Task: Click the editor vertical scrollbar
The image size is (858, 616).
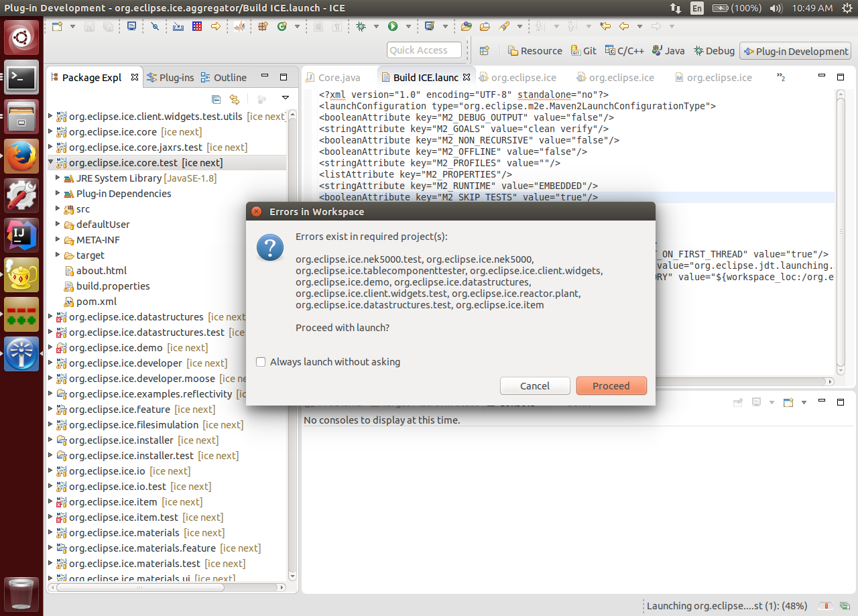Action: pos(841,231)
